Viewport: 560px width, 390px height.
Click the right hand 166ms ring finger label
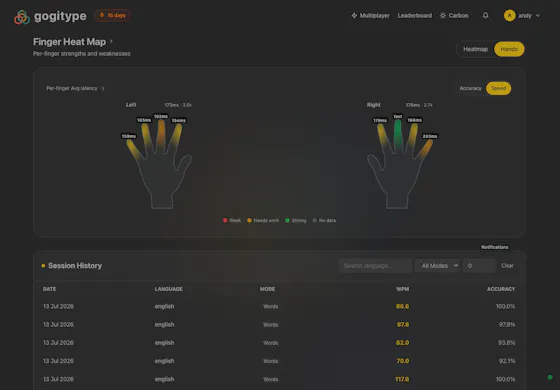415,120
